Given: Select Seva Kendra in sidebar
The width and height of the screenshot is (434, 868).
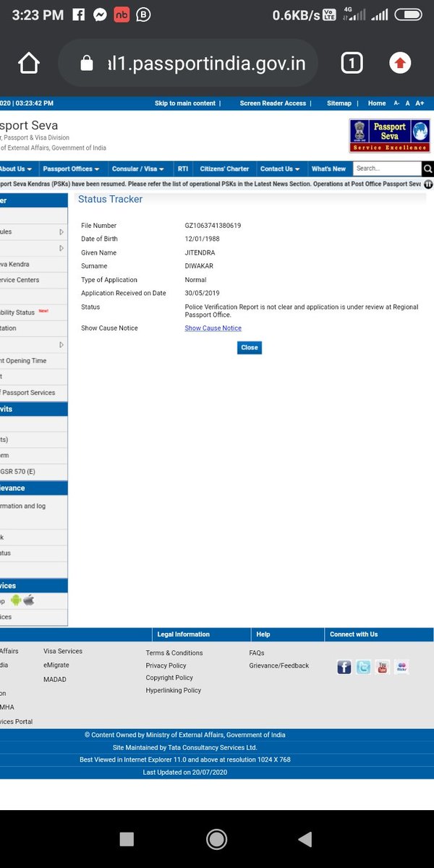Looking at the screenshot, I should coord(15,265).
